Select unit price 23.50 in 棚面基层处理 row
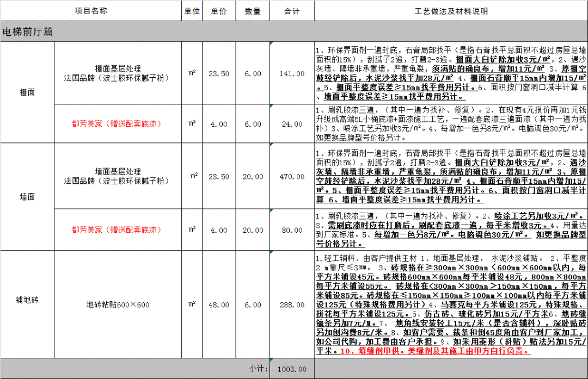The width and height of the screenshot is (588, 379). point(219,73)
